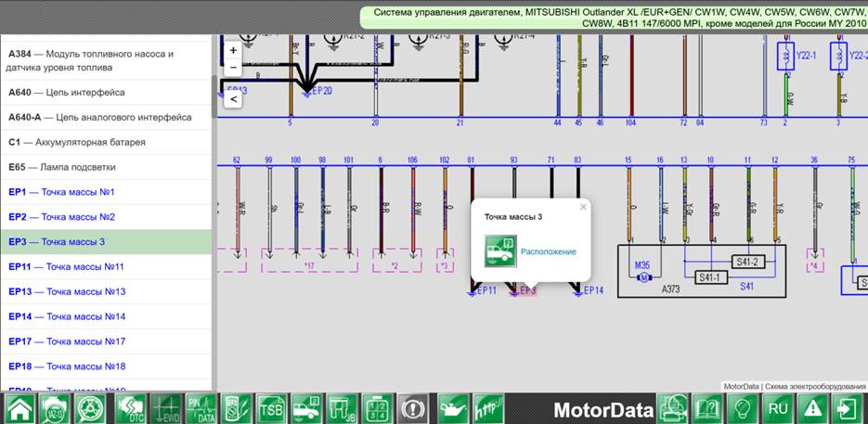Open the Home icon in bottom toolbar

click(19, 408)
